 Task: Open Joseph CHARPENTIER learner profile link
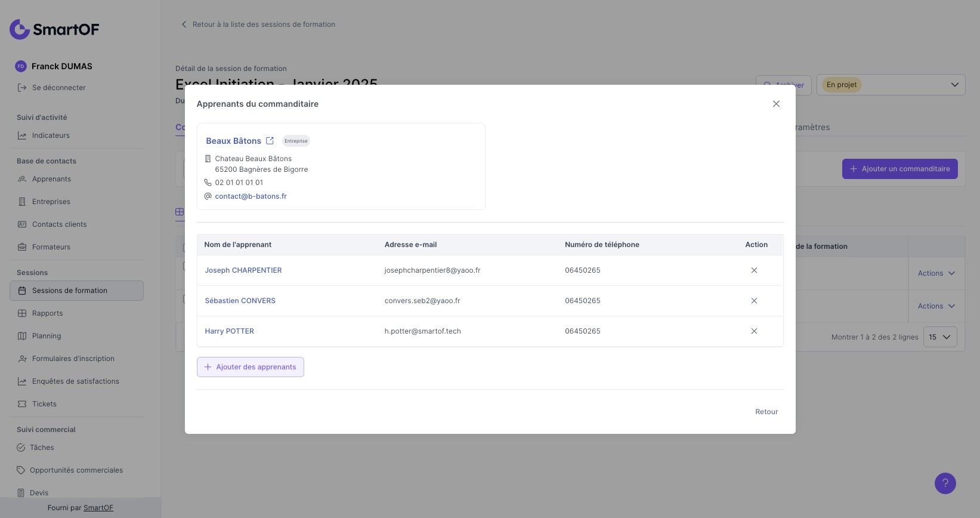(x=243, y=270)
